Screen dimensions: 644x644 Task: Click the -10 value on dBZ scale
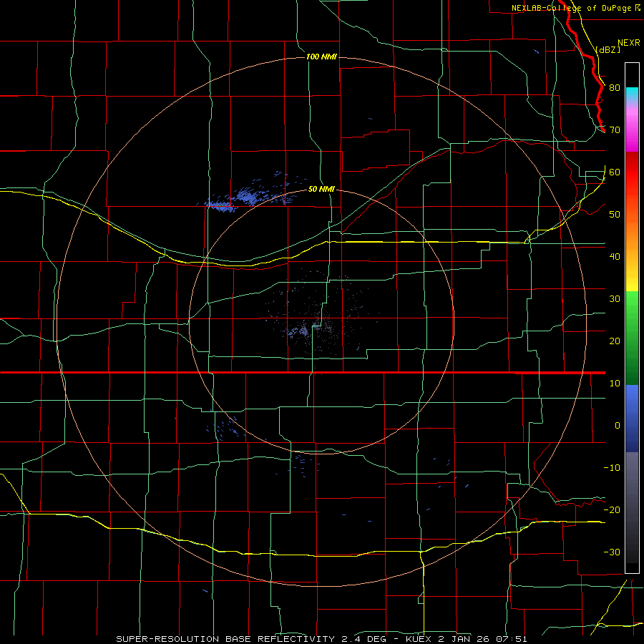612,468
